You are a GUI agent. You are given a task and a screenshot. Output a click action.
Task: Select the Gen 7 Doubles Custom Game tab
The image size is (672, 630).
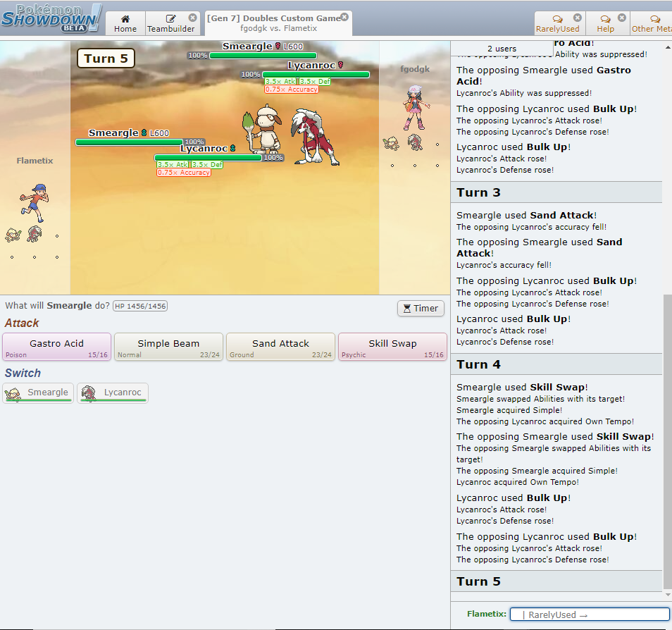278,23
